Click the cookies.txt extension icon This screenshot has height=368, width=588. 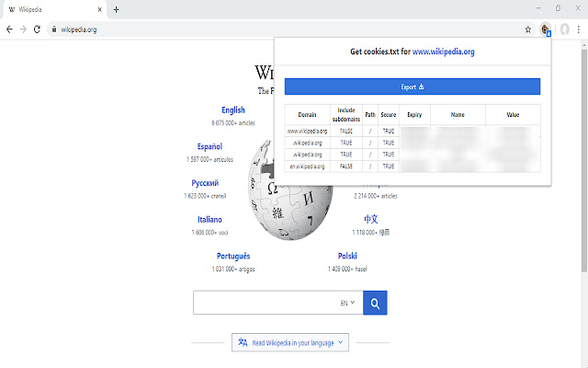pyautogui.click(x=545, y=29)
